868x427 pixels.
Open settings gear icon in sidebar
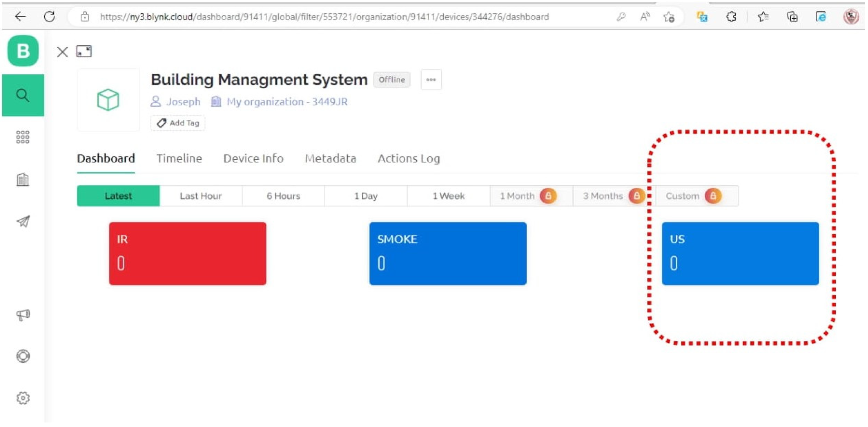[x=23, y=398]
